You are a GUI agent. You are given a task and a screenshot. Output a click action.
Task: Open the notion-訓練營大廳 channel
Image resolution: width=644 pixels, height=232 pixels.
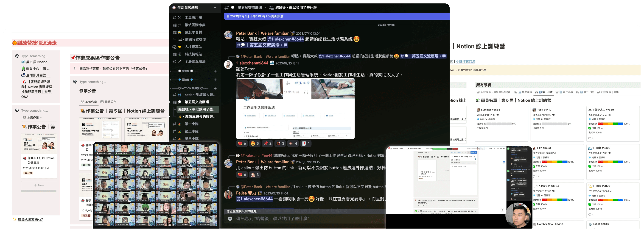[194, 95]
